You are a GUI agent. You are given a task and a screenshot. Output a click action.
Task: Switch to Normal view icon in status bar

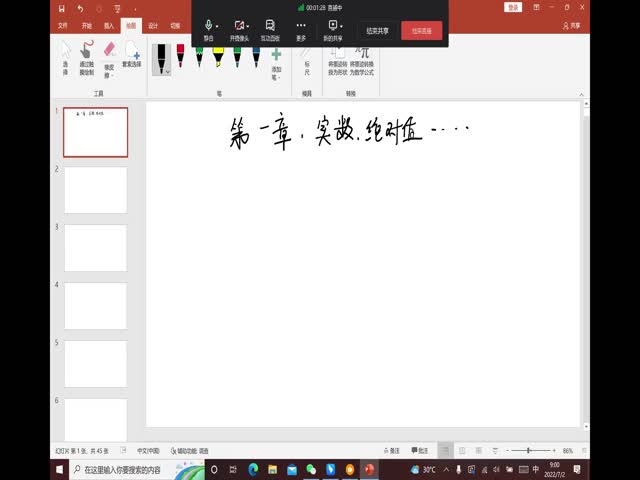point(445,451)
